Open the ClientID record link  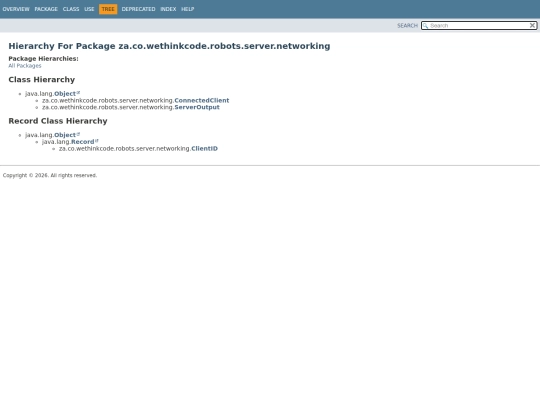(204, 149)
